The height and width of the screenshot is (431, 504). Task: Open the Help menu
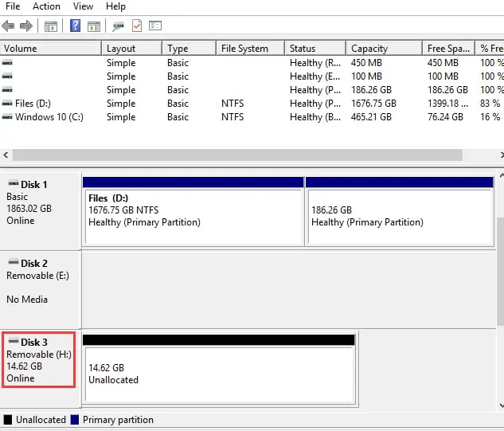(x=115, y=6)
